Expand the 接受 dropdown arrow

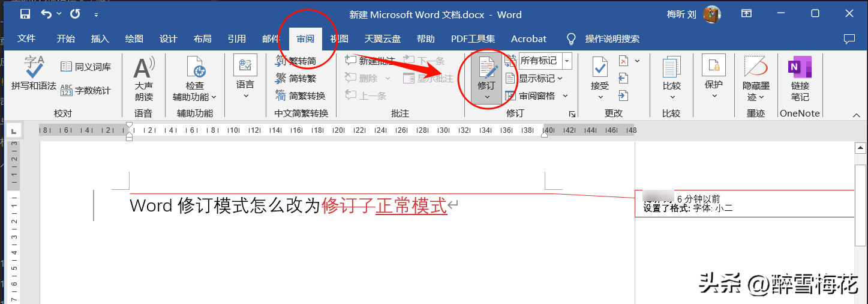pos(600,97)
